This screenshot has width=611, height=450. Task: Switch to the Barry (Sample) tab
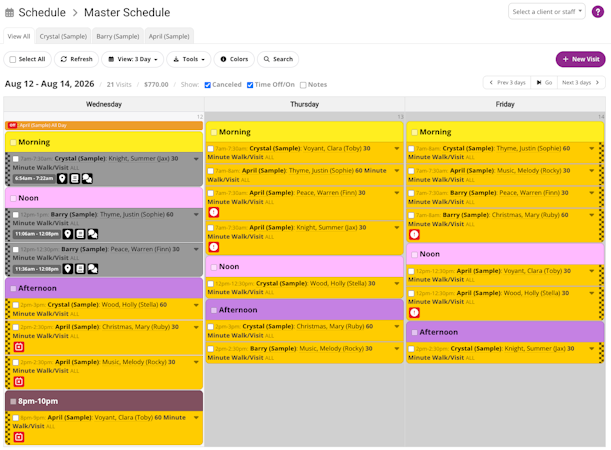click(x=118, y=36)
